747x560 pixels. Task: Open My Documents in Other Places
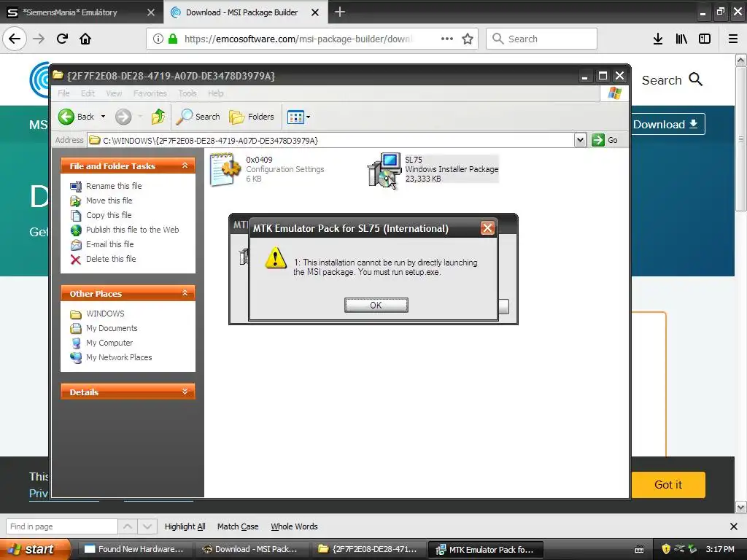112,328
